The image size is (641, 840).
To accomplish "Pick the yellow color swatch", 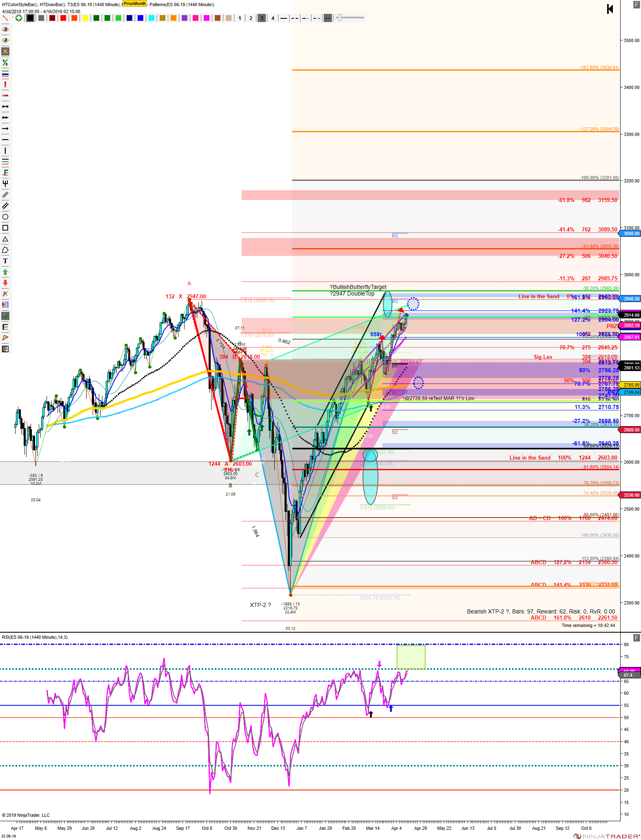I will [x=85, y=18].
